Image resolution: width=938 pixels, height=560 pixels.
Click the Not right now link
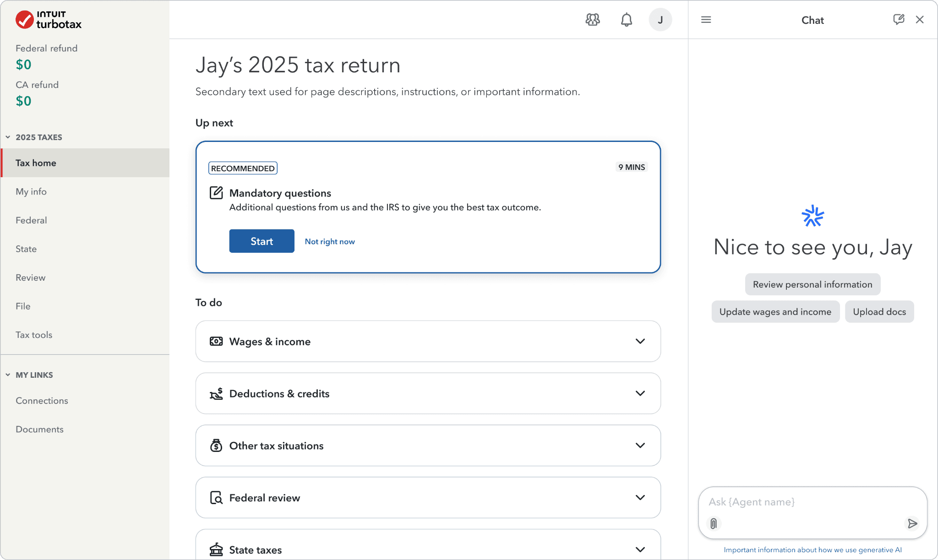pyautogui.click(x=330, y=241)
